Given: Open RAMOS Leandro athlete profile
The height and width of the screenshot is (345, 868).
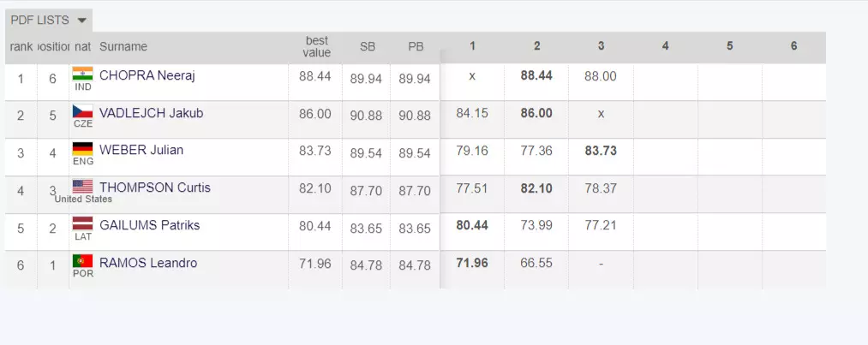Looking at the screenshot, I should pos(148,263).
